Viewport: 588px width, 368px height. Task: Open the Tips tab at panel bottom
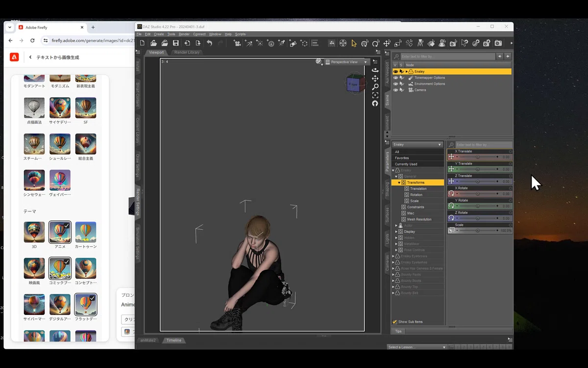pos(398,331)
